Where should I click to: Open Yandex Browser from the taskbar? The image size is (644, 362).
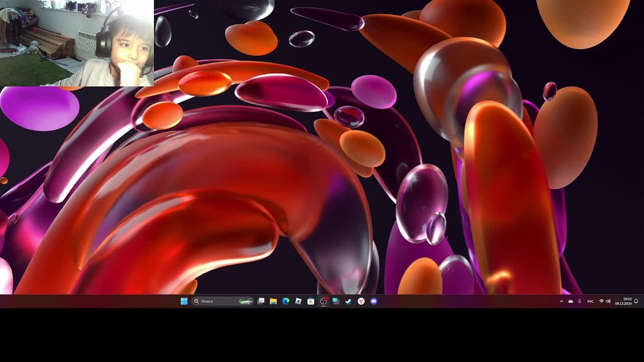[x=361, y=301]
